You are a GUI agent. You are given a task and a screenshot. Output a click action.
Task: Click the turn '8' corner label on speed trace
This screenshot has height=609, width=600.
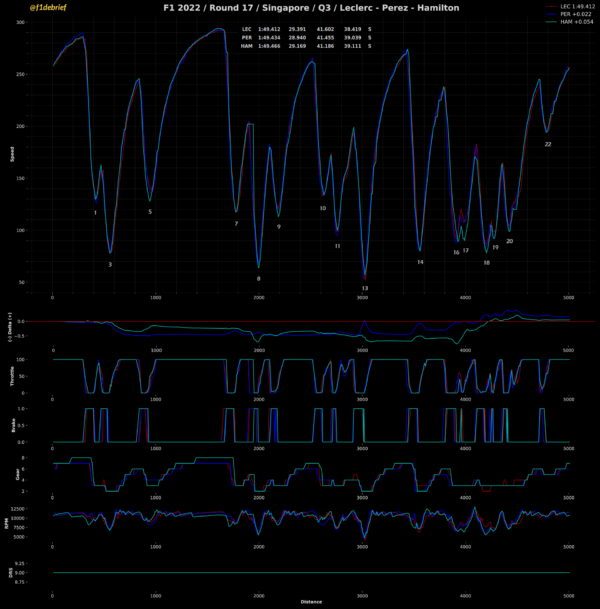[259, 279]
